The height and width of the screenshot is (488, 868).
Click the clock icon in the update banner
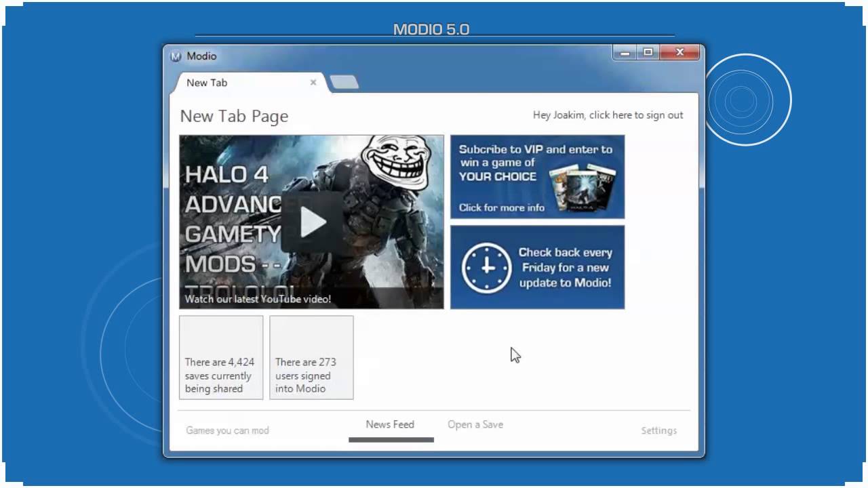coord(487,267)
